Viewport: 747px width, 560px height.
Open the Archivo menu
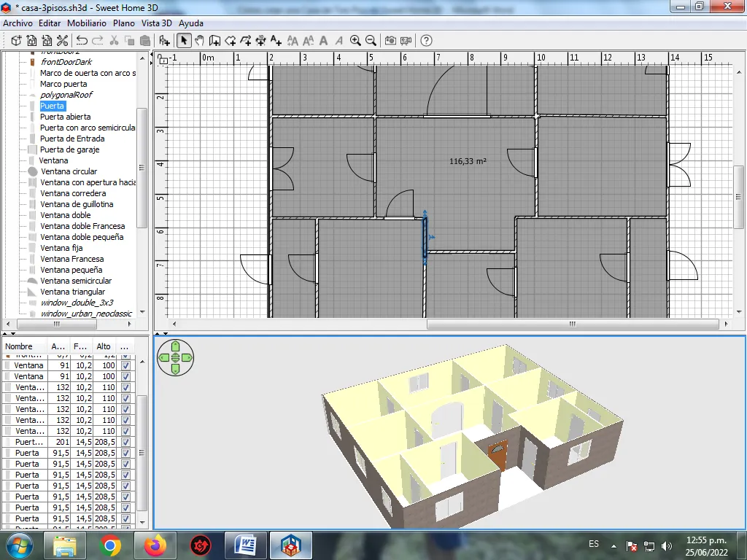[18, 23]
